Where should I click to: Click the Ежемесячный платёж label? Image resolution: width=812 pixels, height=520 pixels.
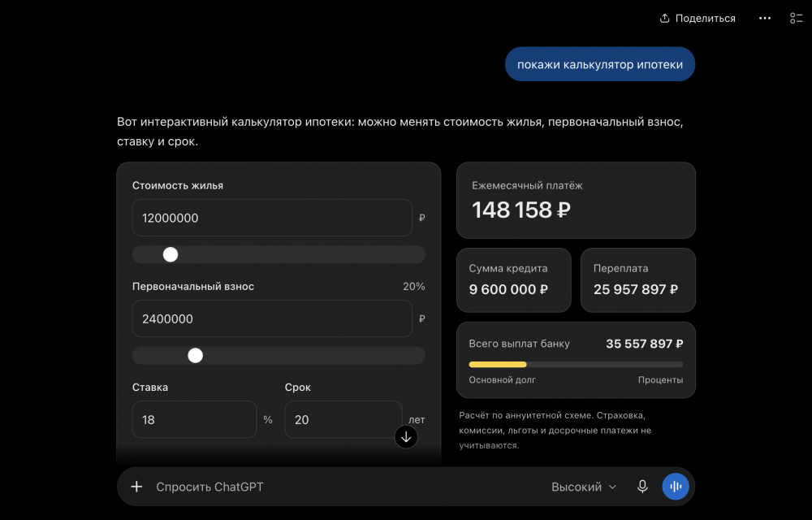click(527, 185)
